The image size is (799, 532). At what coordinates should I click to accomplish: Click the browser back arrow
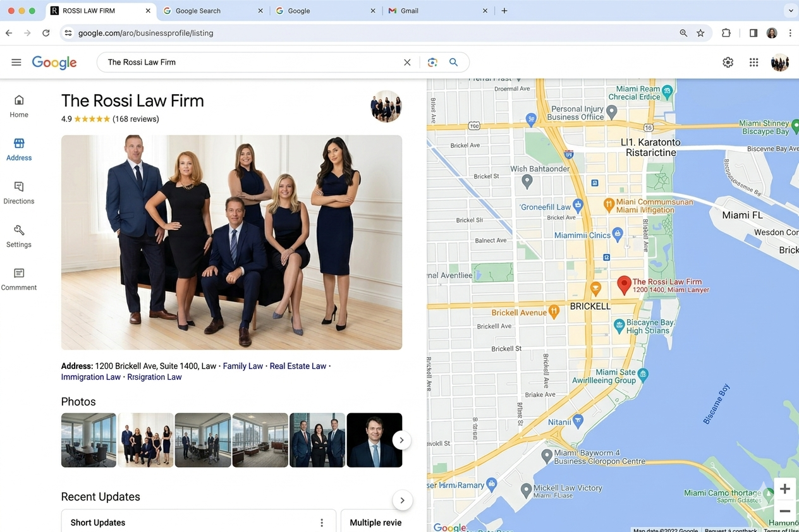point(9,33)
